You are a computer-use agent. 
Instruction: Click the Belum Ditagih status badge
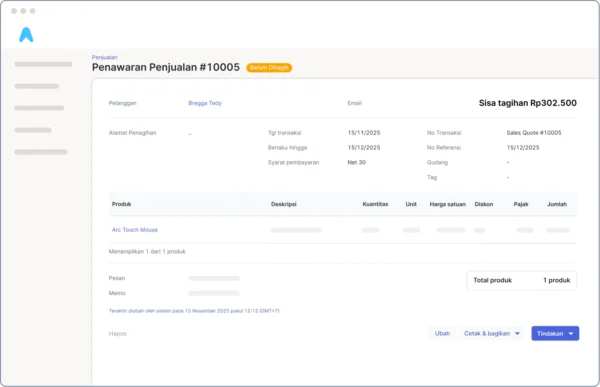coord(269,68)
